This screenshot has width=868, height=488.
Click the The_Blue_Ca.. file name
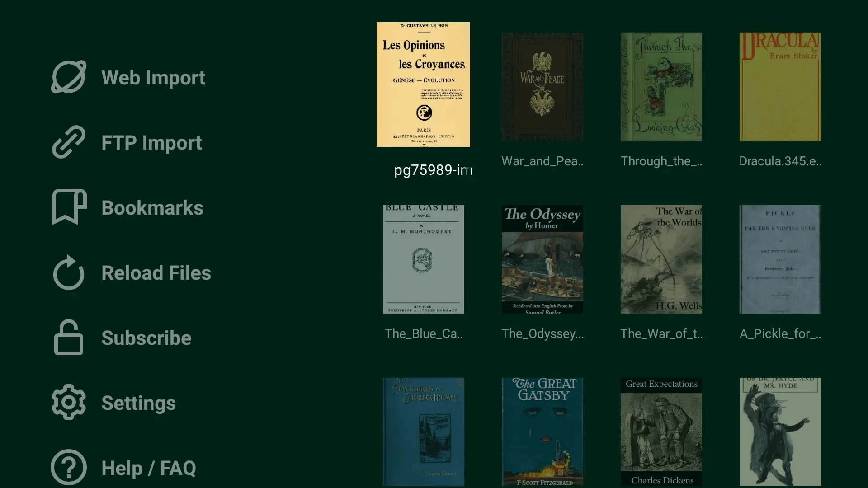(x=424, y=334)
